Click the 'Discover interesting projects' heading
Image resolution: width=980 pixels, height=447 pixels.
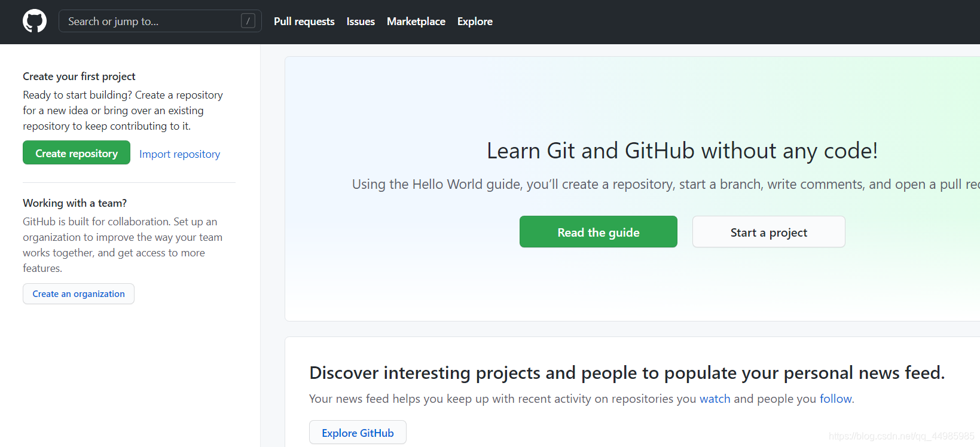click(x=627, y=373)
